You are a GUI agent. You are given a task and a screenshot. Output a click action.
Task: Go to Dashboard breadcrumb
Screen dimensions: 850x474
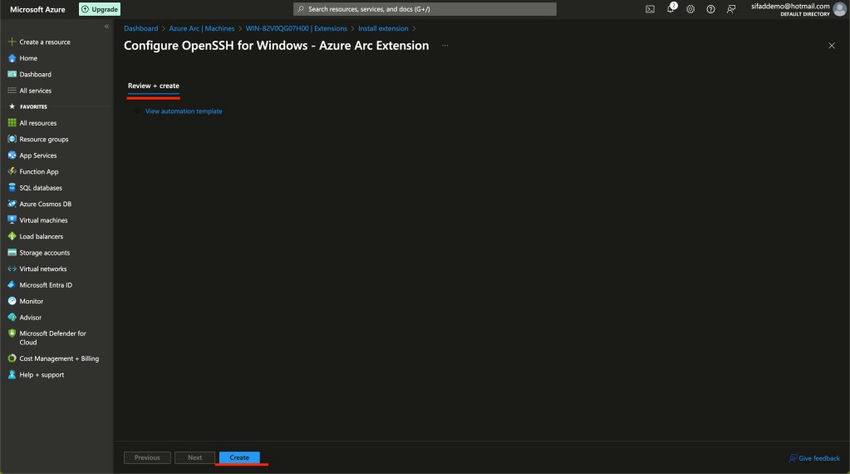[x=141, y=29]
